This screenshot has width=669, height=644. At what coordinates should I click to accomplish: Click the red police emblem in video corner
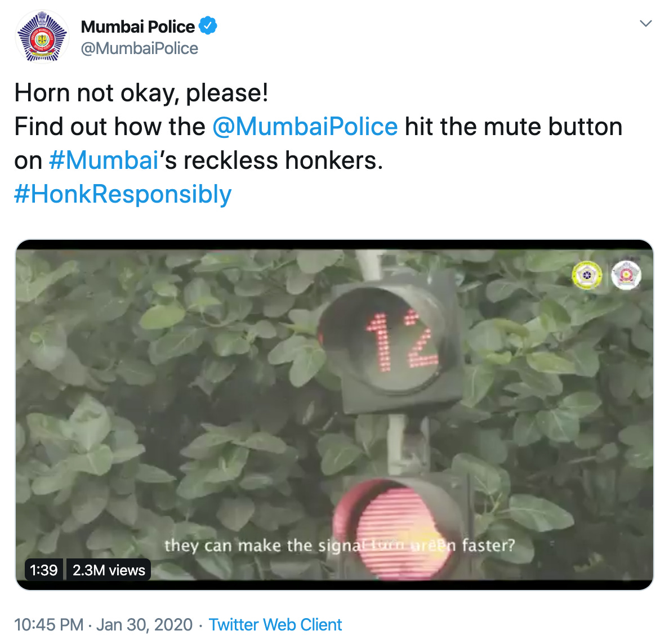(626, 275)
